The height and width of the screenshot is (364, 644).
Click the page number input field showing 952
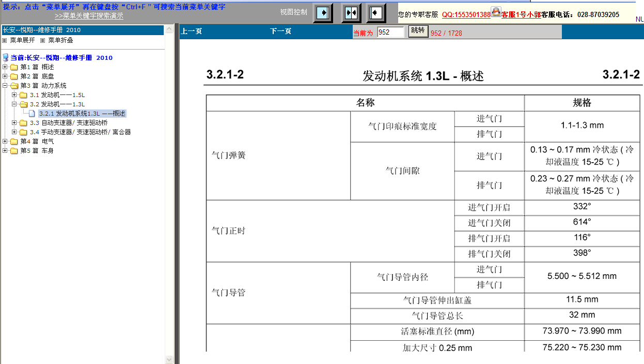click(390, 32)
